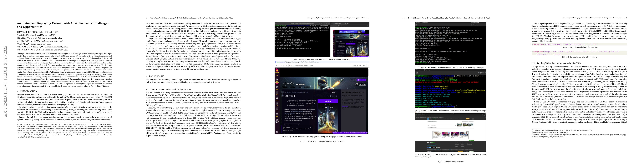
Task: Click the Fandom sidebar search magnifier icon
Action: pyautogui.click(x=277, y=76)
